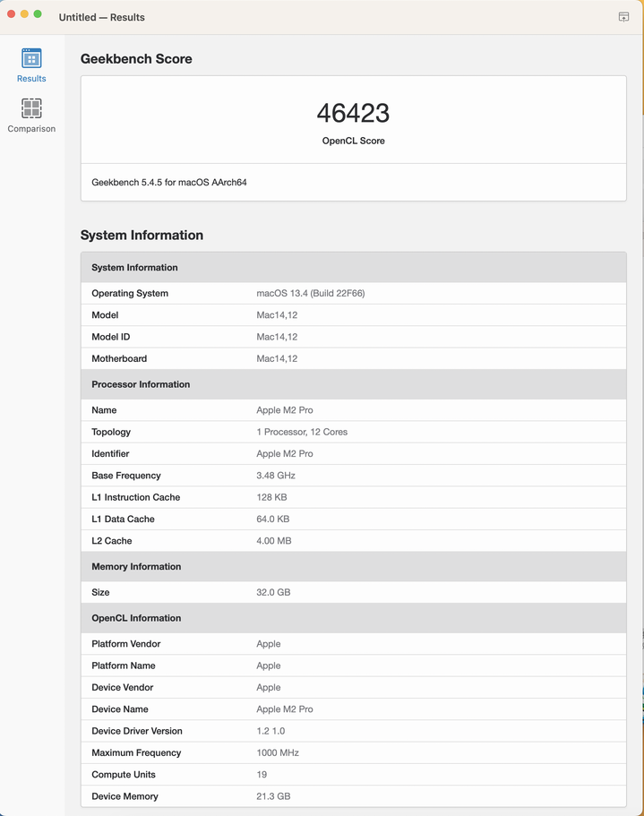The width and height of the screenshot is (644, 816).
Task: Minimize the window with yellow button
Action: 24,14
